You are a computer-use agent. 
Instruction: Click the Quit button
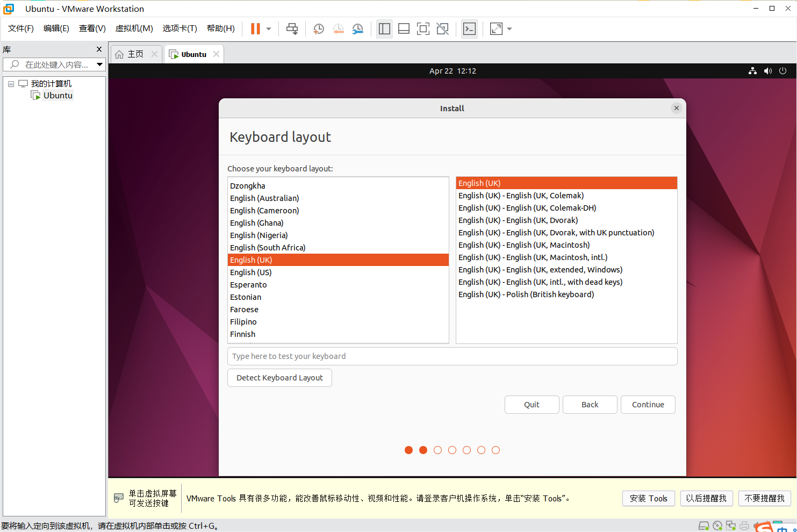pos(532,405)
